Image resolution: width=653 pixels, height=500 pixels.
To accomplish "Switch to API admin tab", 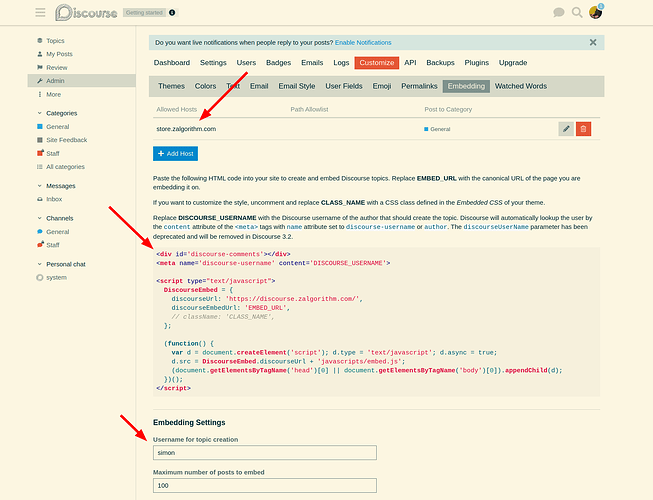I will coord(410,62).
